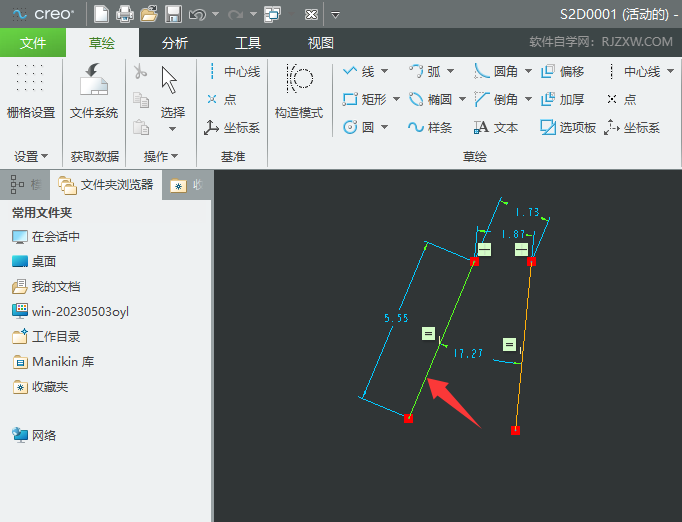
Task: Open the win-20230503oyl computer entry
Action: [70, 311]
